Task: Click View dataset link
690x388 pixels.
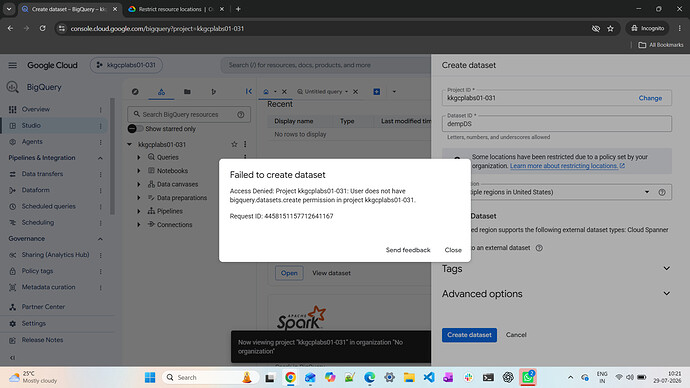Action: 331,273
